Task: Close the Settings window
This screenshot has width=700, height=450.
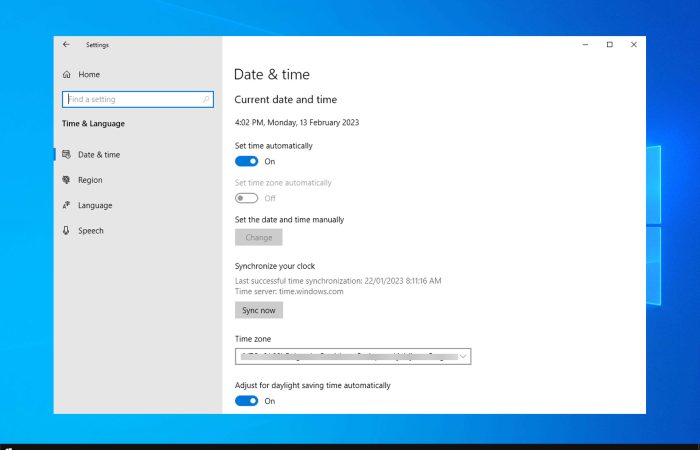Action: 633,45
